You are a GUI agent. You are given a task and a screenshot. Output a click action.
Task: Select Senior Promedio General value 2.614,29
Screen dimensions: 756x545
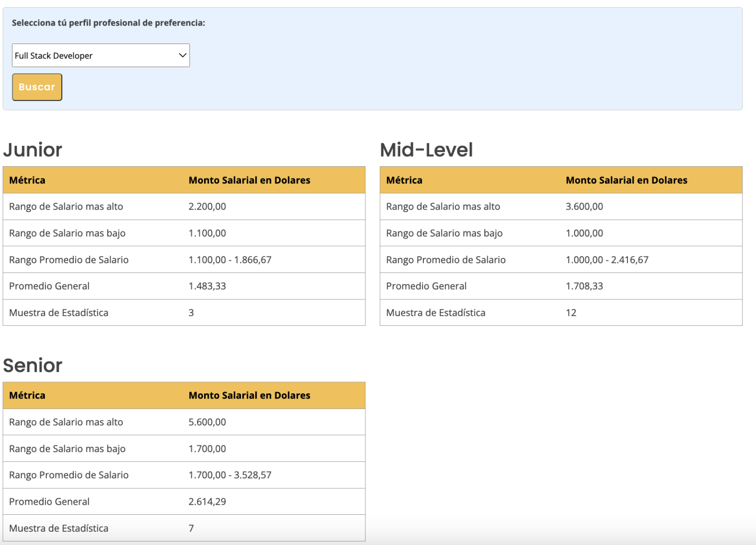pyautogui.click(x=207, y=502)
